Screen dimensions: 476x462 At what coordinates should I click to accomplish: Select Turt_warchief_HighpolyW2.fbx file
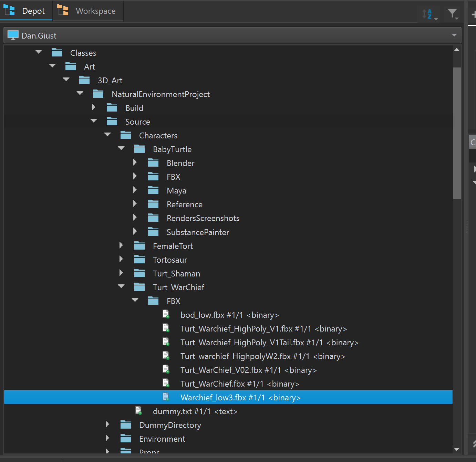pos(263,356)
